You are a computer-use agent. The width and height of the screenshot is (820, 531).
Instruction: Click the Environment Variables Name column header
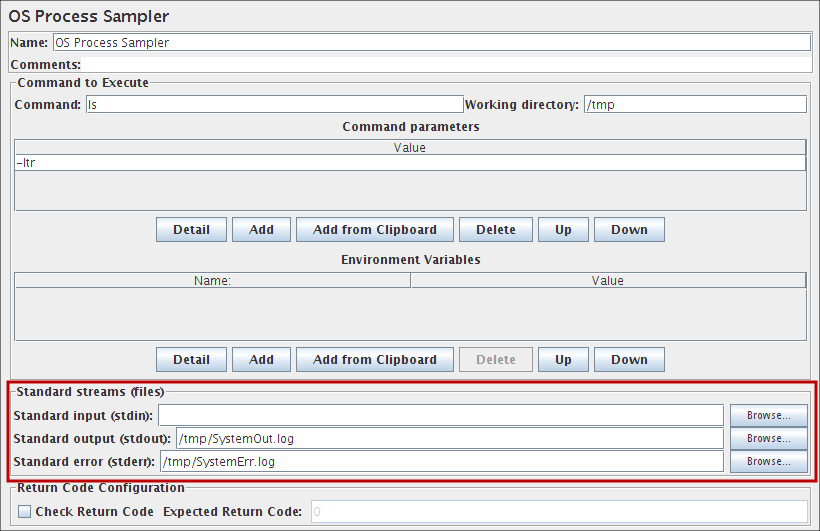pyautogui.click(x=212, y=281)
